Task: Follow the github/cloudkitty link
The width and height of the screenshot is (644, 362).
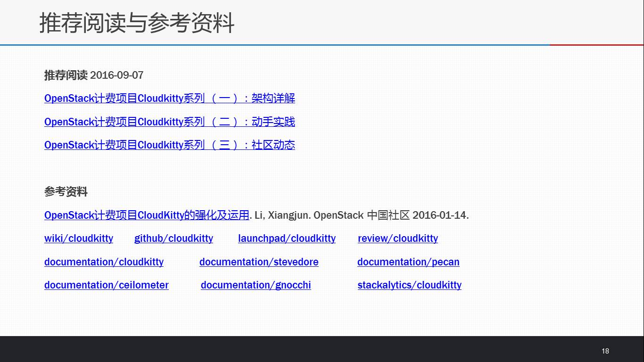Action: pos(173,238)
